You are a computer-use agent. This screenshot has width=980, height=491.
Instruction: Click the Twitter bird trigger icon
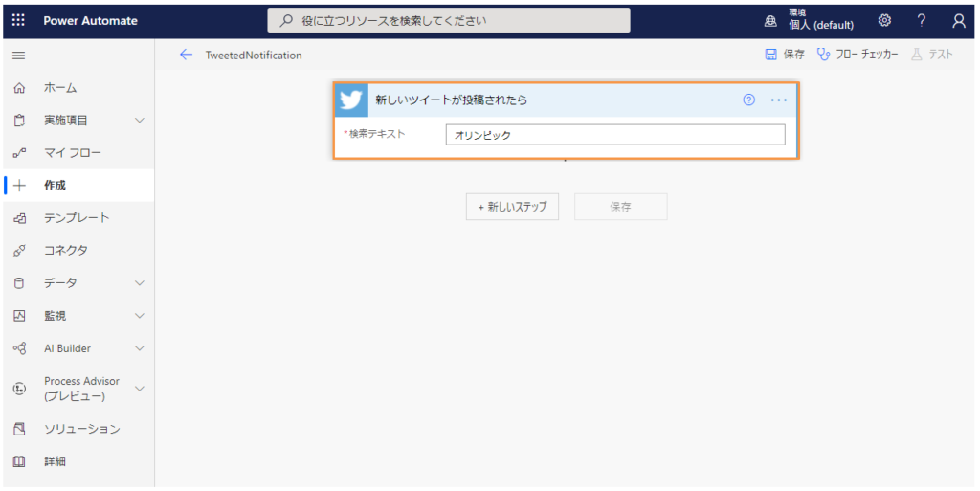click(x=351, y=100)
